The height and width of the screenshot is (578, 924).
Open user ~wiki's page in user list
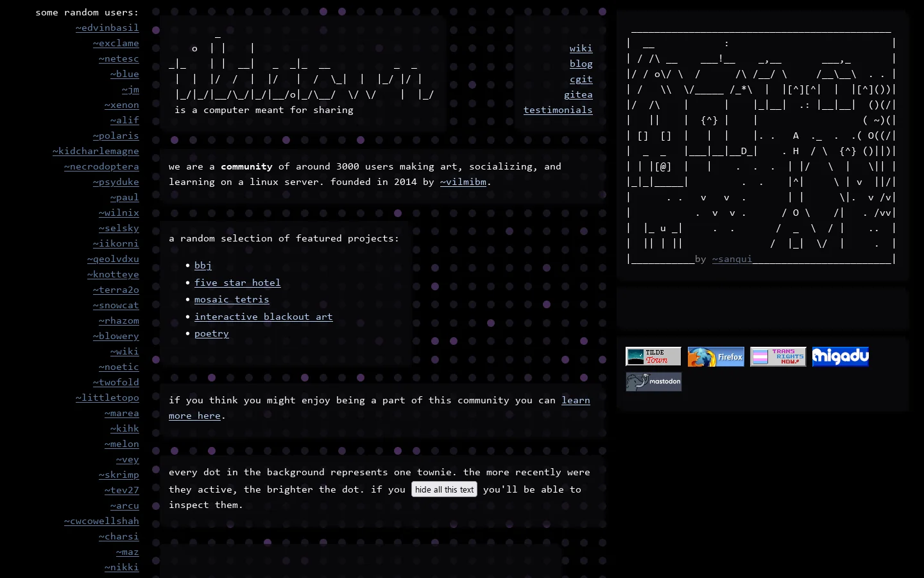pyautogui.click(x=124, y=351)
